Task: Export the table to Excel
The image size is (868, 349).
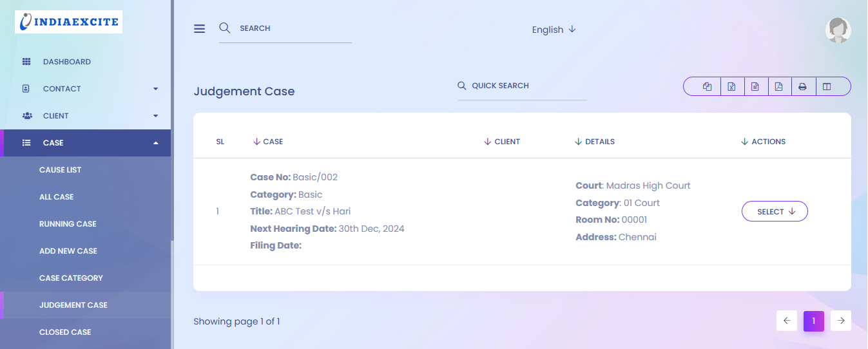Action: coord(731,87)
